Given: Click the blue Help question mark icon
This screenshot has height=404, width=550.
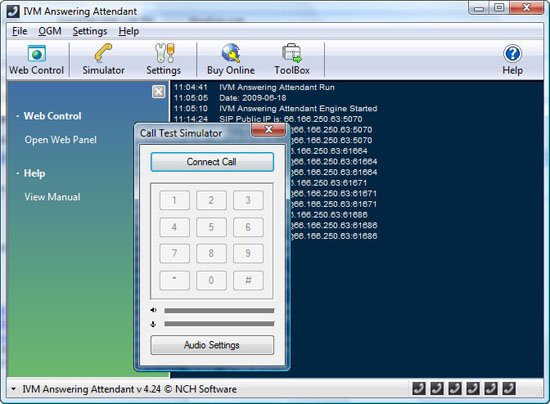Looking at the screenshot, I should pyautogui.click(x=512, y=54).
